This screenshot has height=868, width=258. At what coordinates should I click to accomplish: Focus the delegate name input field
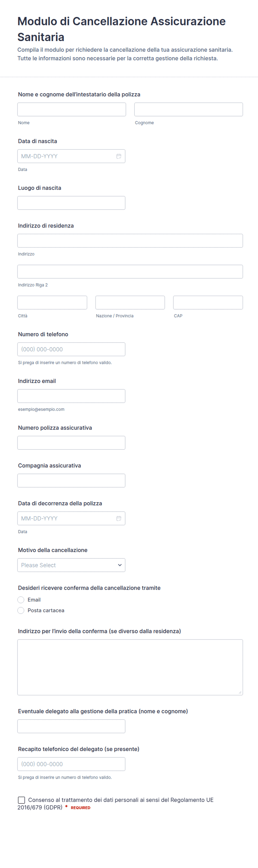pyautogui.click(x=71, y=726)
